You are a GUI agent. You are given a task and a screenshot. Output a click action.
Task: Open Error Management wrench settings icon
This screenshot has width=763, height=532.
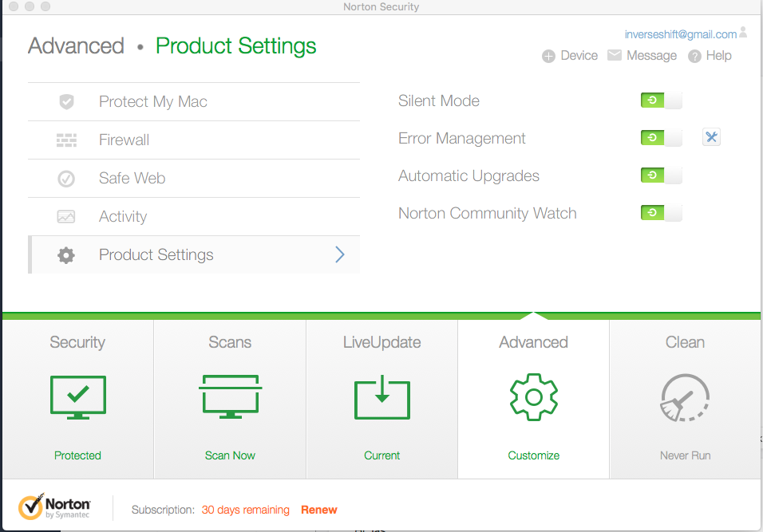point(711,138)
